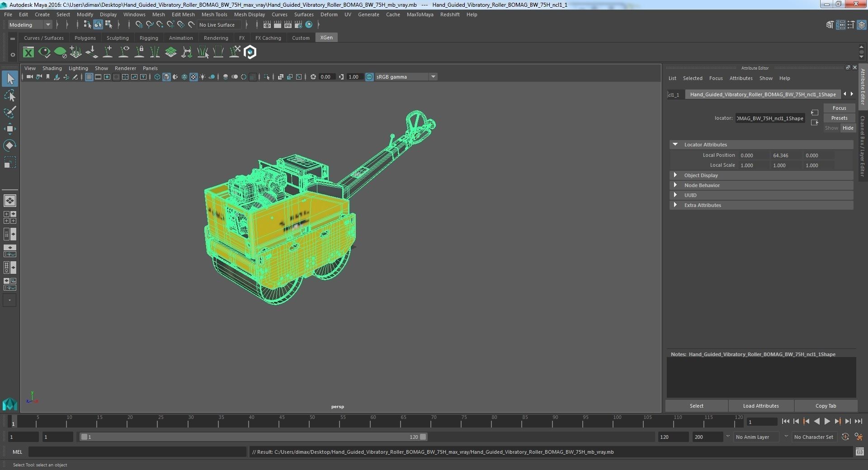This screenshot has width=868, height=470.
Task: Click the range slider bar
Action: pos(253,437)
